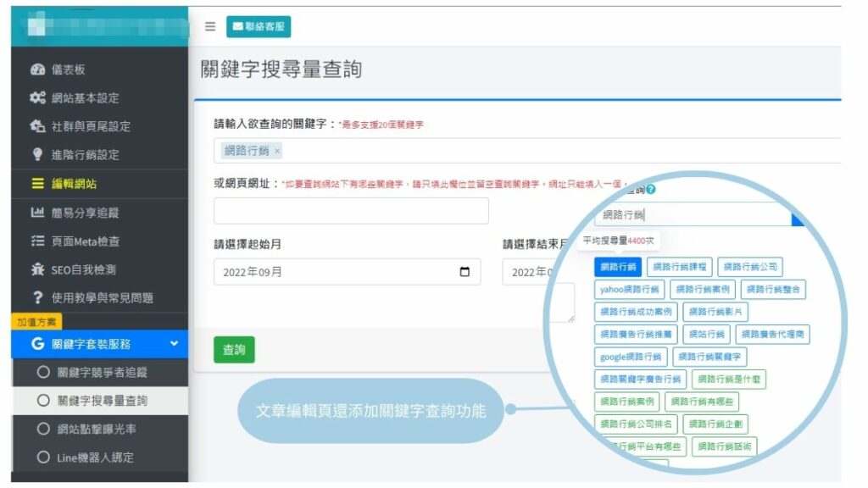
Task: Select the 網路行銷影片 keyword tag
Action: (715, 312)
